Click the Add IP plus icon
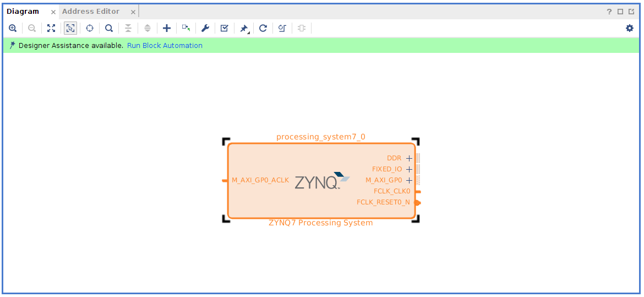 pyautogui.click(x=166, y=29)
